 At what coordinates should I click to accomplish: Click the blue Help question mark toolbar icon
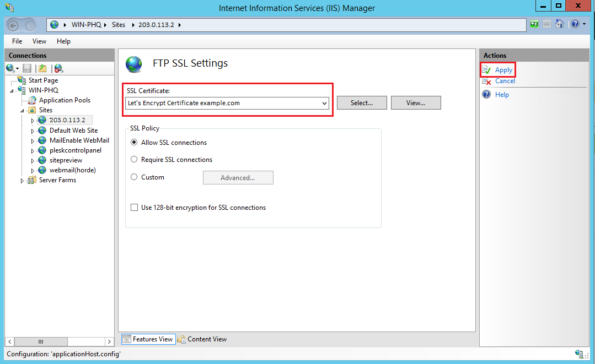pyautogui.click(x=575, y=24)
